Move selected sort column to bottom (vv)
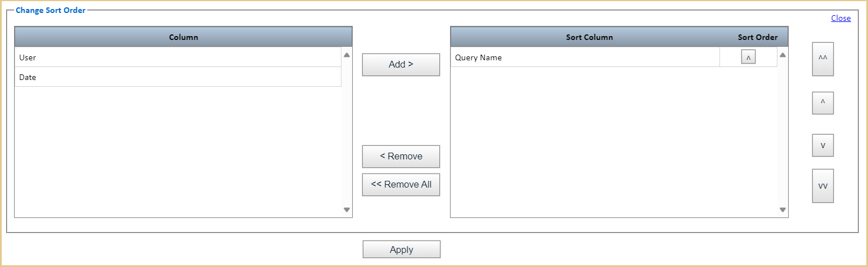Screen dimensions: 868x267 coord(823,186)
